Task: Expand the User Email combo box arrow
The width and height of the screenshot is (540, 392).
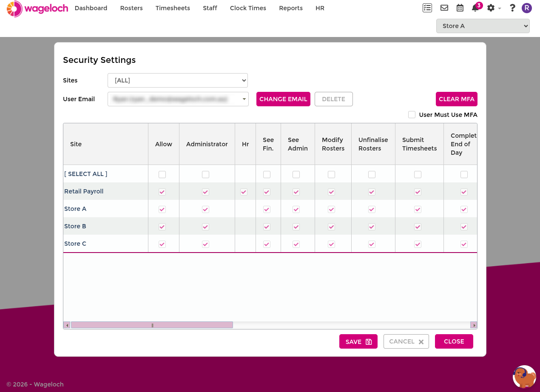Action: click(244, 99)
